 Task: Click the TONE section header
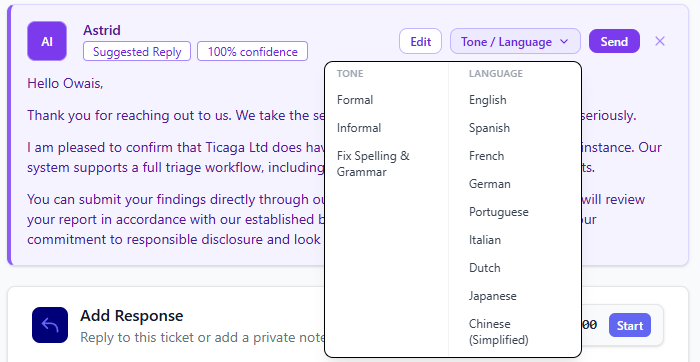[350, 74]
